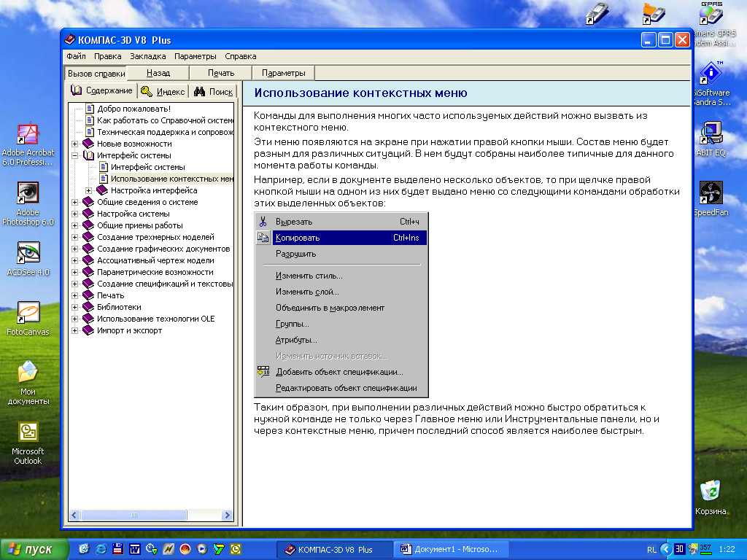Open the Правка menu
Screen dimensions: 747x560
(x=108, y=56)
